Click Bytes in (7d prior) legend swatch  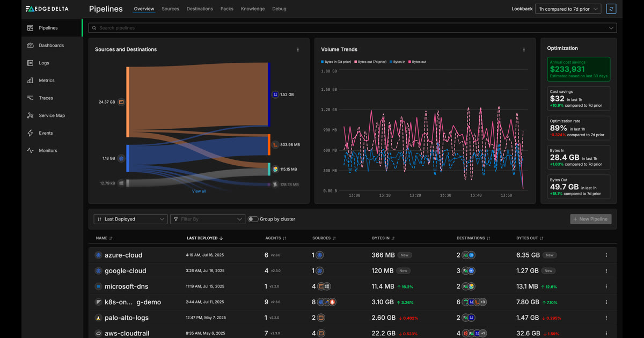click(323, 62)
